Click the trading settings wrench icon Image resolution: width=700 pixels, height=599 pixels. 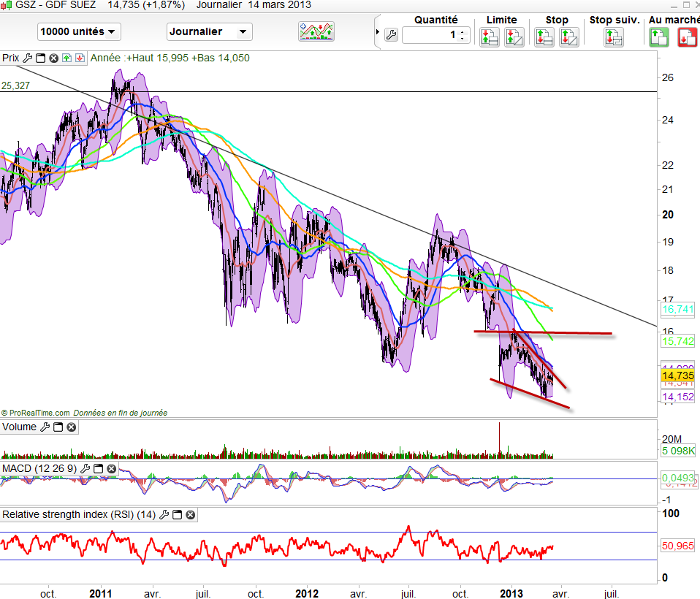pos(390,35)
